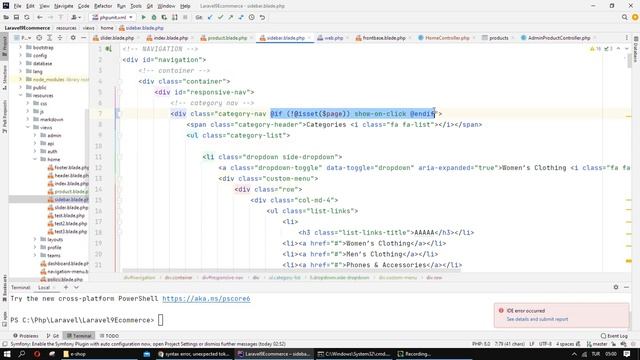Open the Windows notification center icon

tap(627, 354)
